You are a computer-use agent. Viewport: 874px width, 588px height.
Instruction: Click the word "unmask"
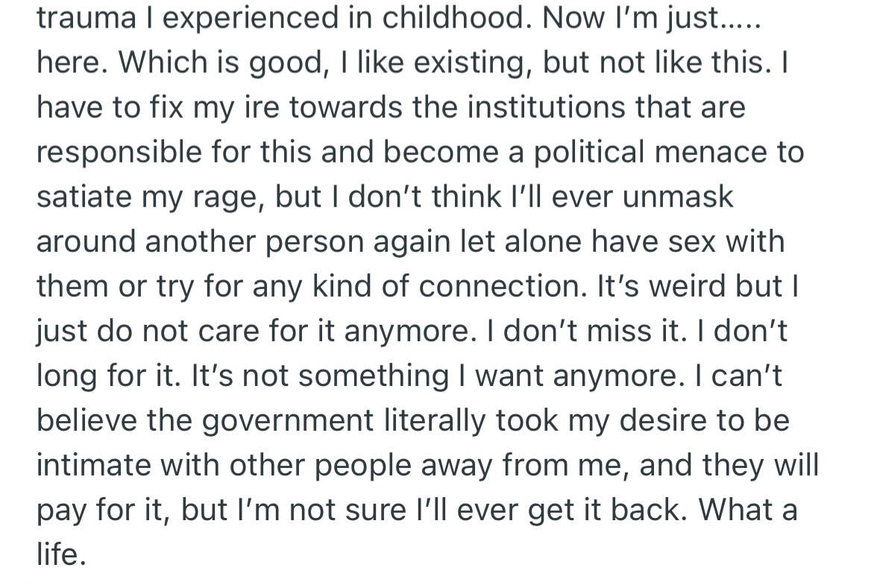(677, 197)
